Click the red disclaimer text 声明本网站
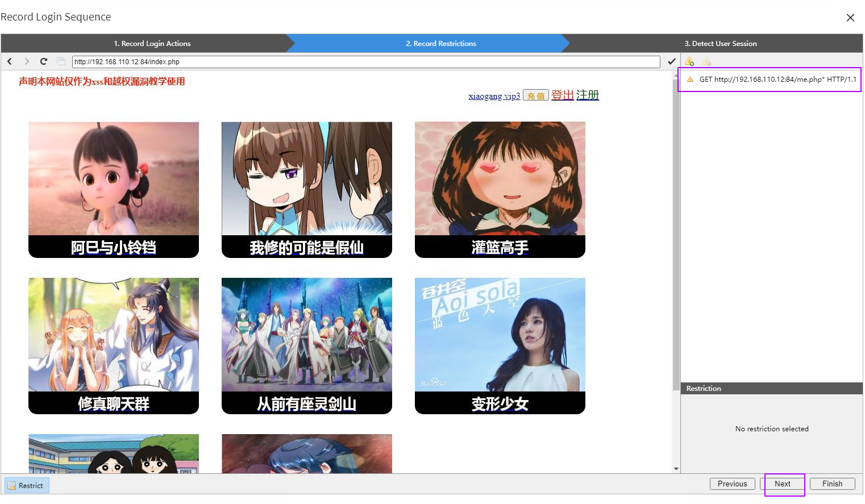The image size is (865, 504). [x=102, y=81]
